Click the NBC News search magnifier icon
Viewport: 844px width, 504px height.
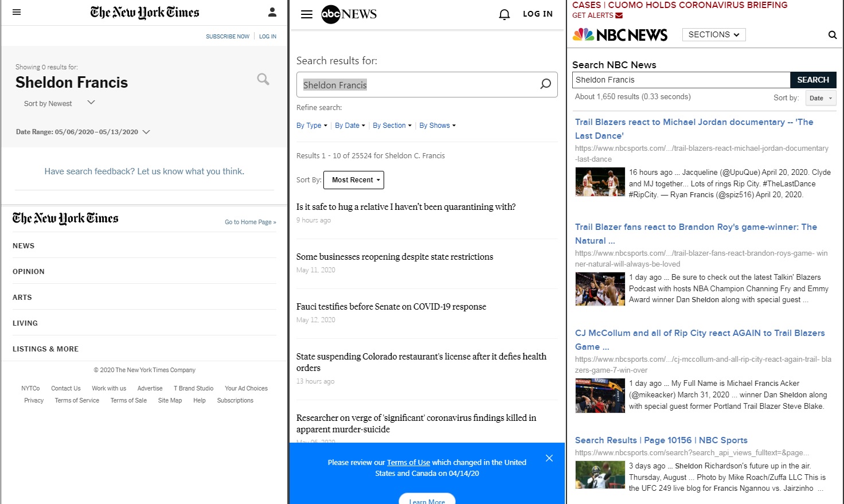click(x=833, y=35)
